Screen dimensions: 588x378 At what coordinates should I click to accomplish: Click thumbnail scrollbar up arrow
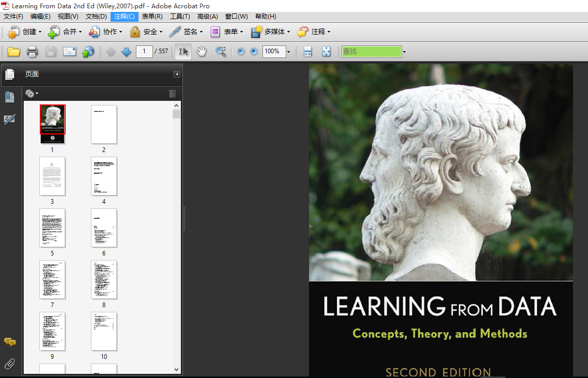(x=177, y=105)
